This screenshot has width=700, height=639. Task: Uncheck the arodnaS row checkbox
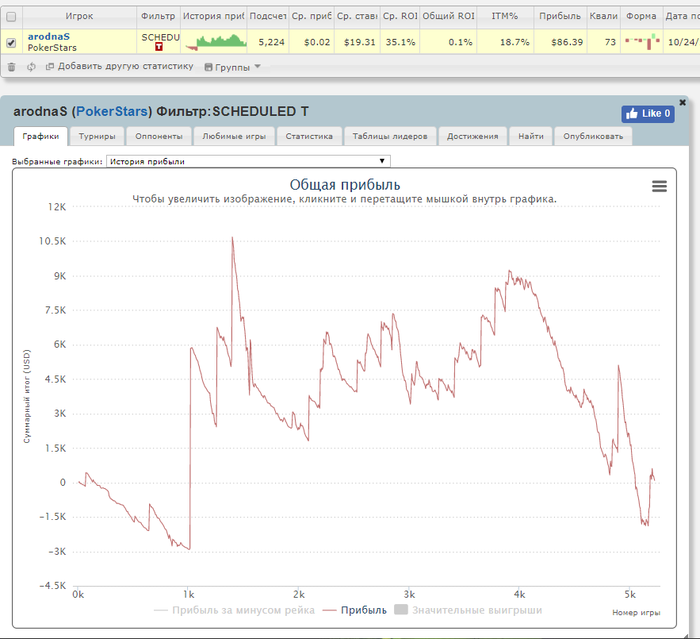coord(11,43)
